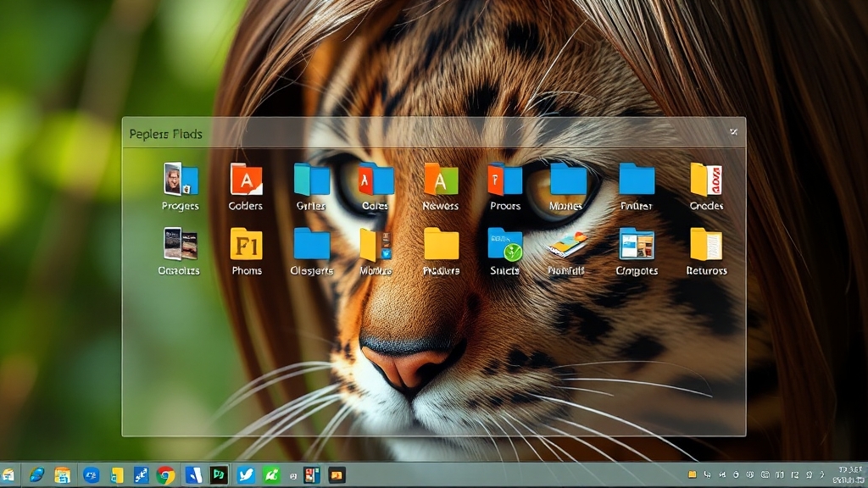
Task: Open the Proors folder
Action: click(505, 180)
